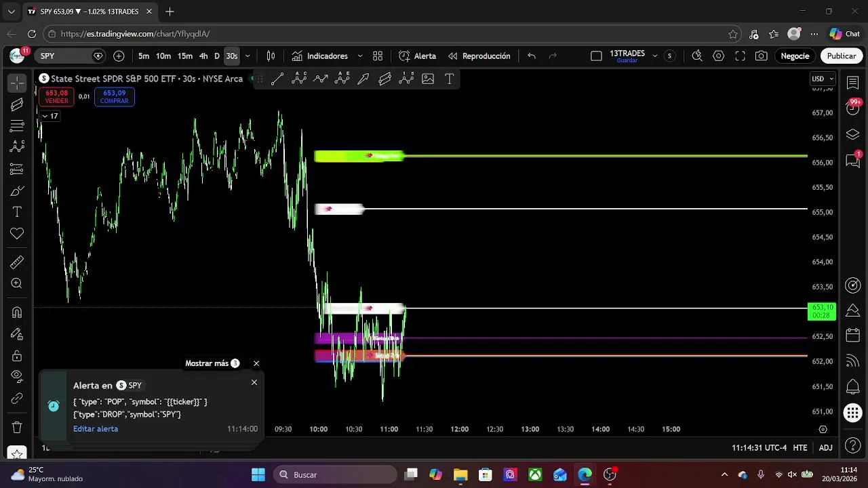Screen dimensions: 868x488
Task: Open the forecasting and measurement tools
Action: click(17, 169)
